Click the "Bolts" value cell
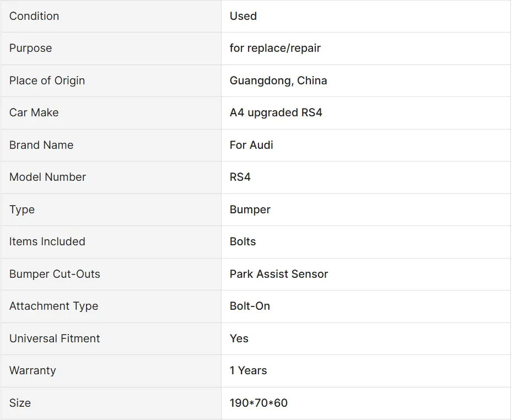The height and width of the screenshot is (420, 512). coord(242,241)
